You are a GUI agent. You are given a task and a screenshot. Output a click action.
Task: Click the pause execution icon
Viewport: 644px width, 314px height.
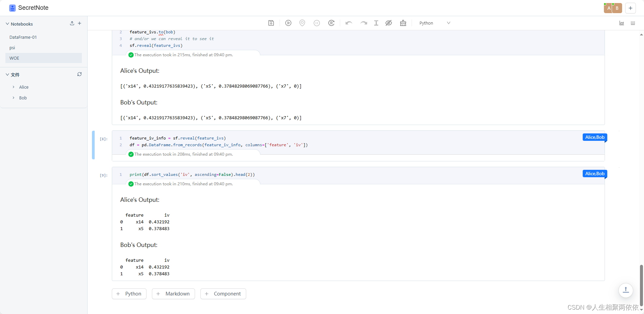317,23
